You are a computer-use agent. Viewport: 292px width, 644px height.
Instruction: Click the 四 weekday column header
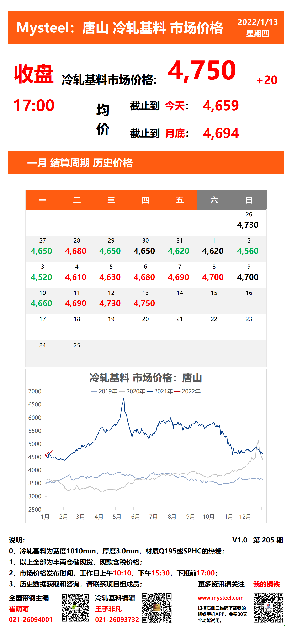(145, 200)
